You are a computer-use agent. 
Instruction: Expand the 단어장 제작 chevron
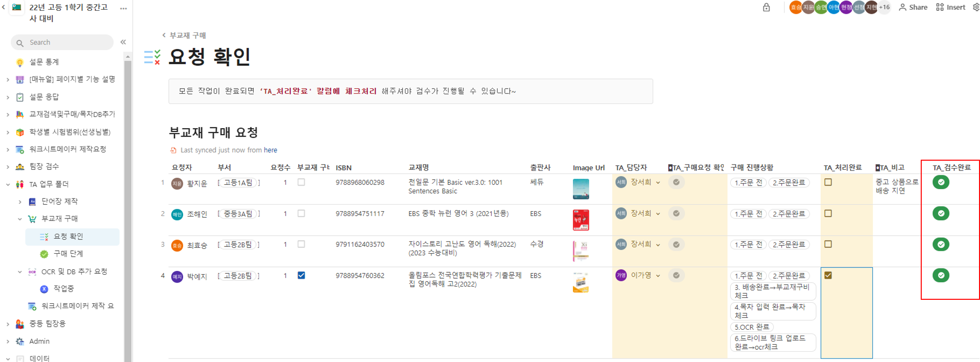click(x=20, y=201)
